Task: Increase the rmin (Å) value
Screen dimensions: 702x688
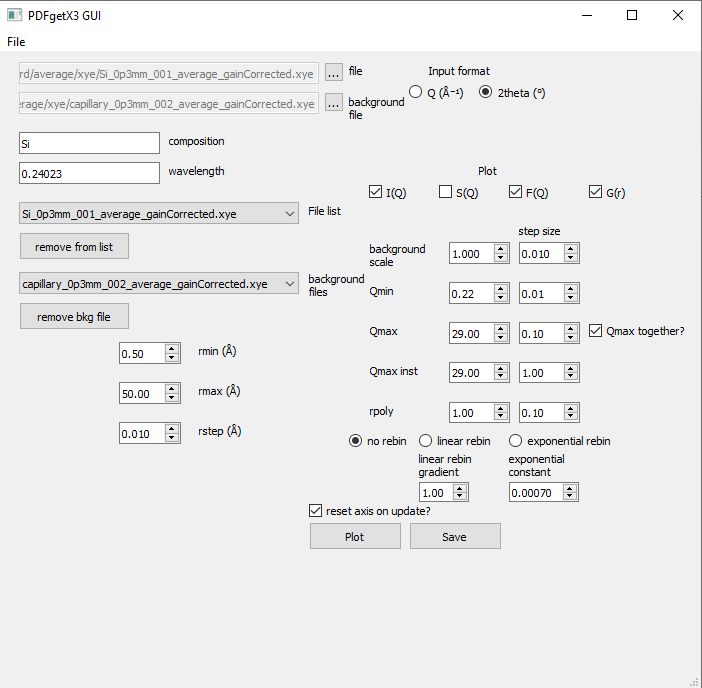Action: [172, 349]
